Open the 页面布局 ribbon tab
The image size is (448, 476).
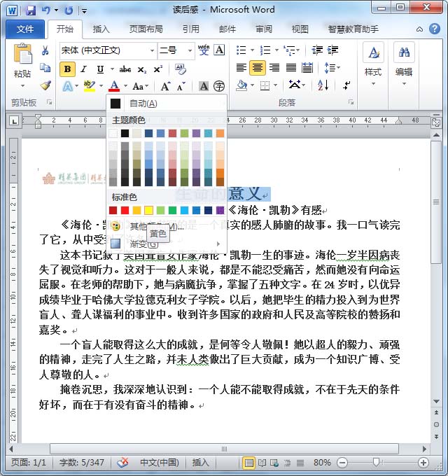pyautogui.click(x=146, y=29)
